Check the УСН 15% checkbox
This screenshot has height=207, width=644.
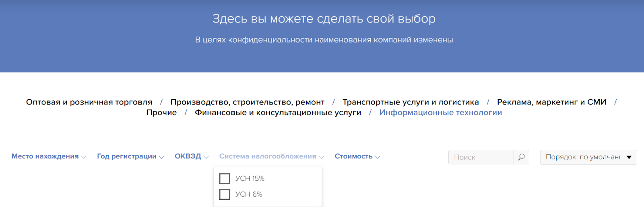point(225,178)
